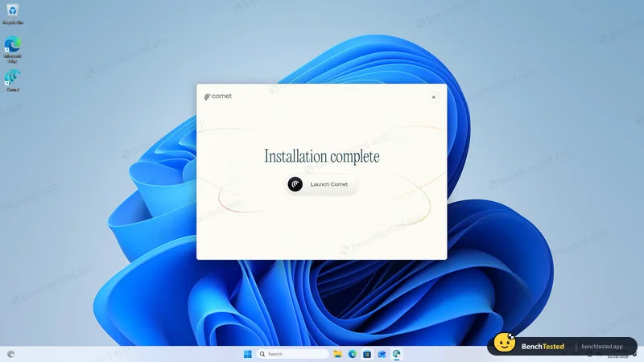Close the Comet installer dialog
644x362 pixels.
pyautogui.click(x=433, y=97)
